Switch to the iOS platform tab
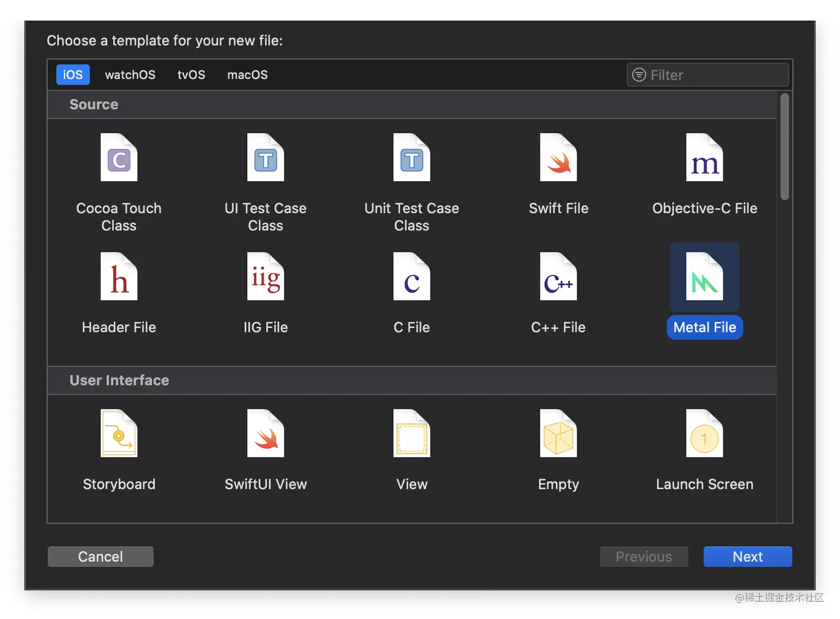 (x=73, y=75)
